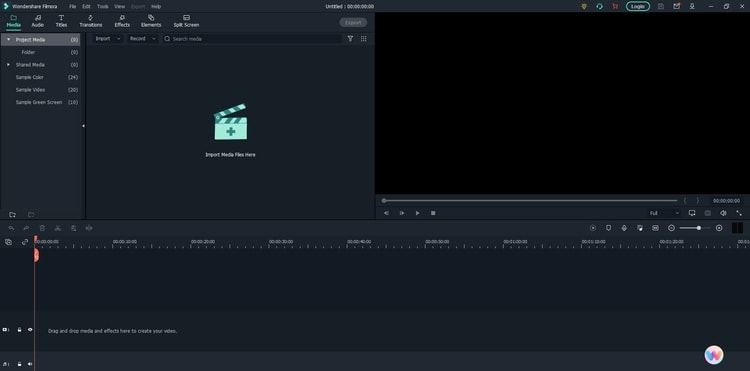Click the Import Media Files clapperboard
The width and height of the screenshot is (750, 371).
click(x=231, y=122)
